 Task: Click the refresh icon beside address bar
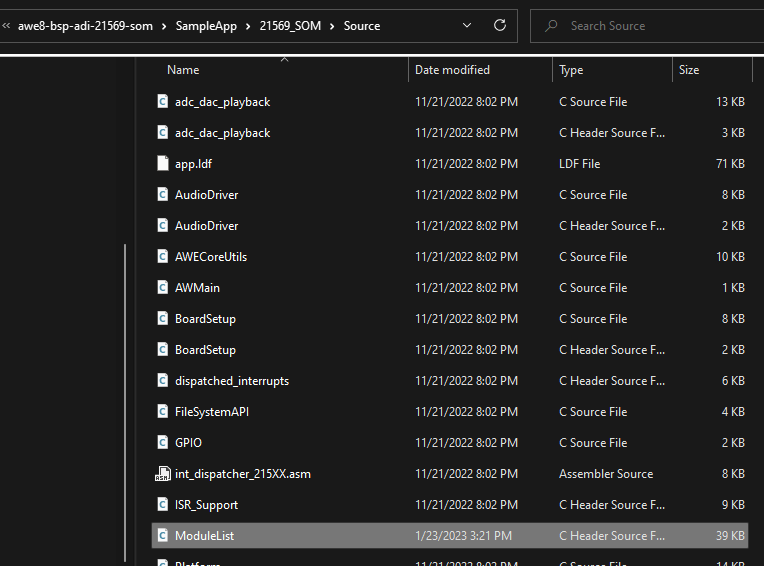click(500, 26)
